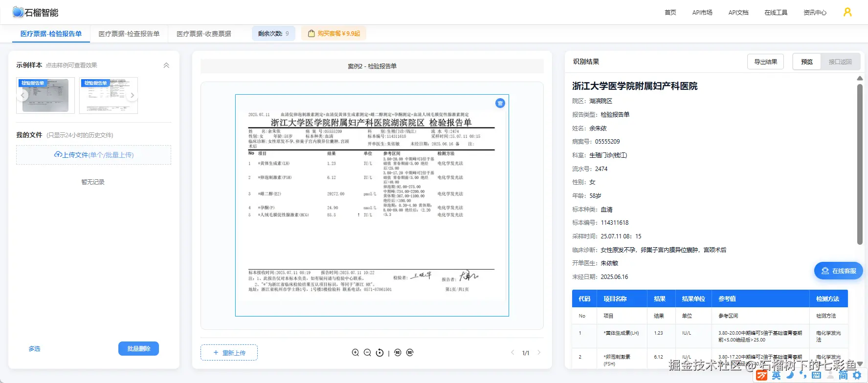The width and height of the screenshot is (868, 383).
Task: Go to next page arrow beside 1/1
Action: 539,352
